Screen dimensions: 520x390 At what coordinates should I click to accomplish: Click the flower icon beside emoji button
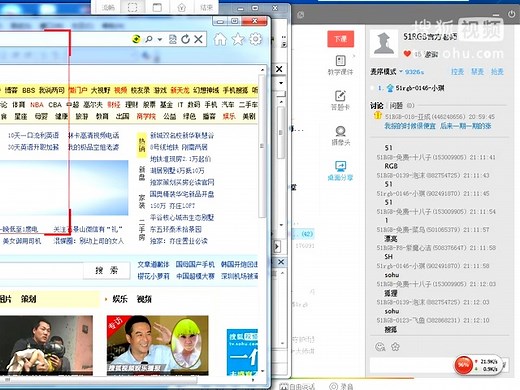pyautogui.click(x=395, y=347)
